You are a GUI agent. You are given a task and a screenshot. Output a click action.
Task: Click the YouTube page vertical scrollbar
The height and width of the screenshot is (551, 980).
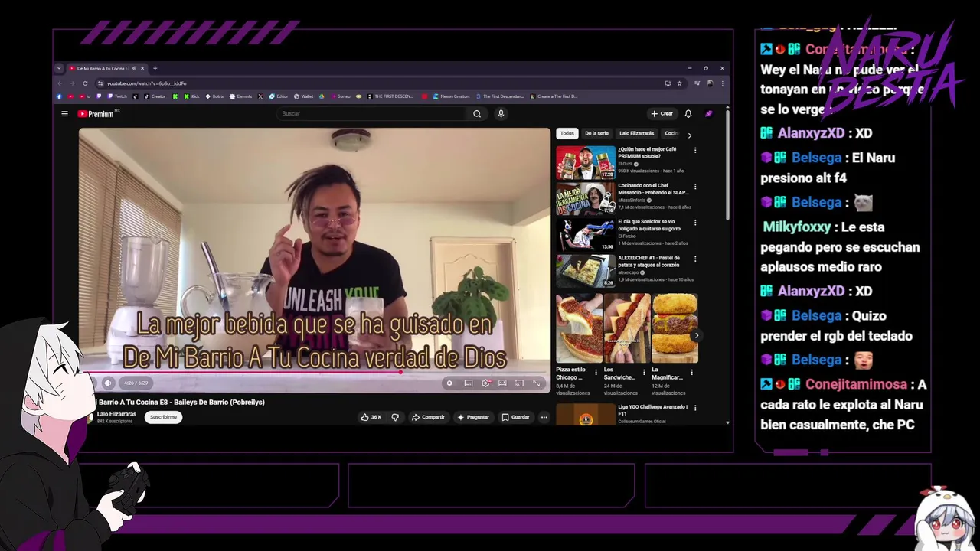[727, 165]
